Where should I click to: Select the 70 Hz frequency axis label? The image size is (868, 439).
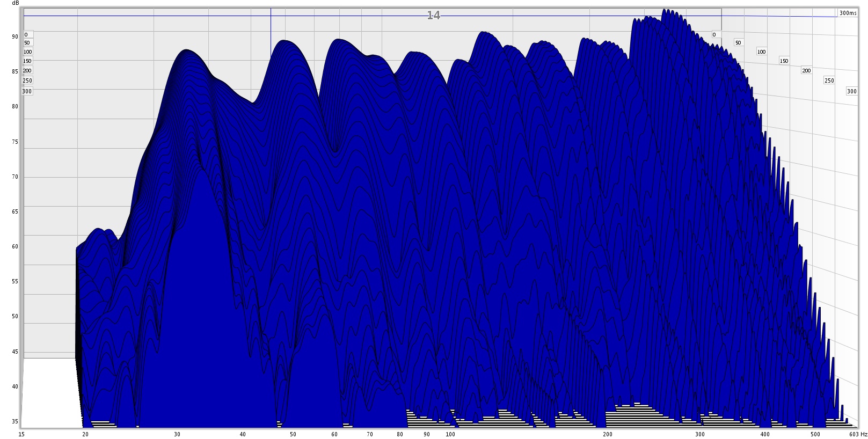[x=370, y=434]
